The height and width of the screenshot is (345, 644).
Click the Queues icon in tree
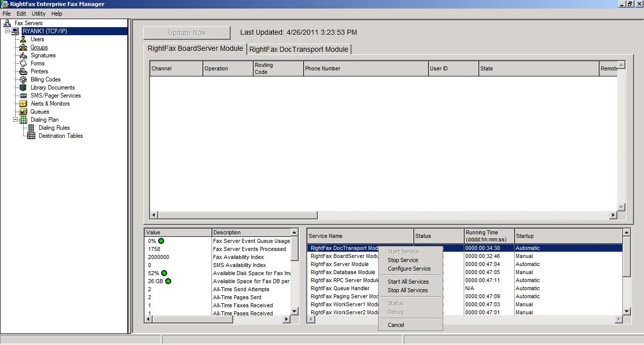23,112
